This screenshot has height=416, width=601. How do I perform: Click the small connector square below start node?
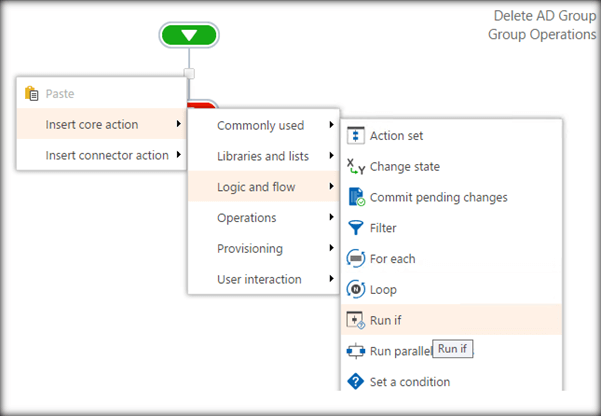[x=190, y=73]
